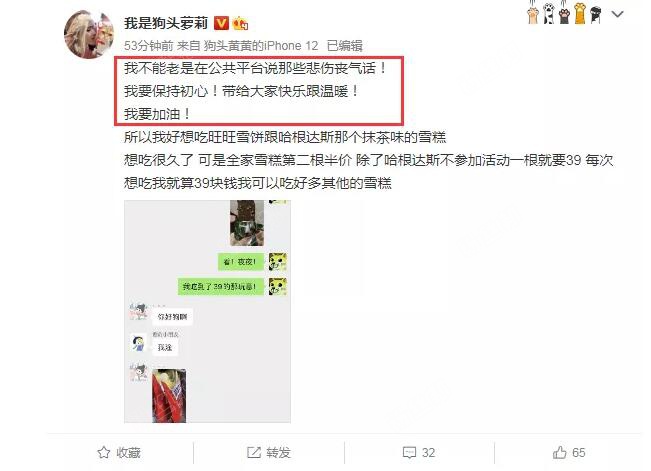Open the attached chat screenshot image
Image resolution: width=651 pixels, height=471 pixels.
207,312
